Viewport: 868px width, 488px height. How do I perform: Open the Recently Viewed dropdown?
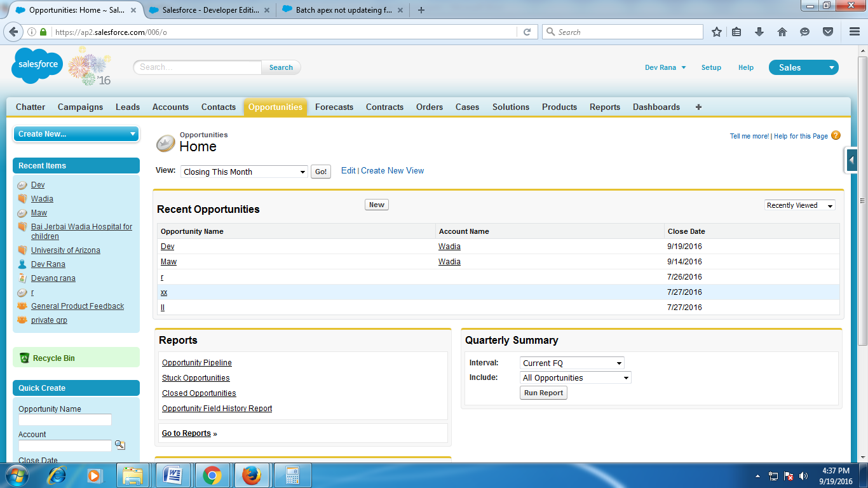tap(799, 205)
